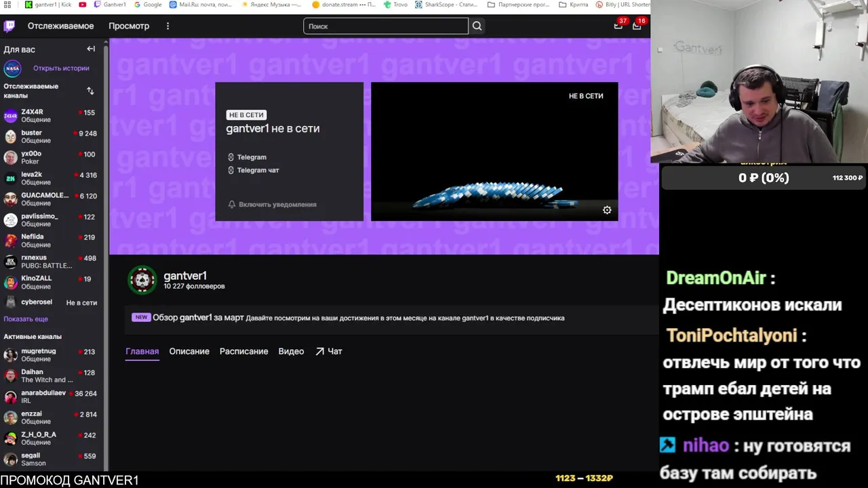This screenshot has width=868, height=488.
Task: Open Z_H_O_R_A channel in sidebar
Action: click(x=51, y=439)
